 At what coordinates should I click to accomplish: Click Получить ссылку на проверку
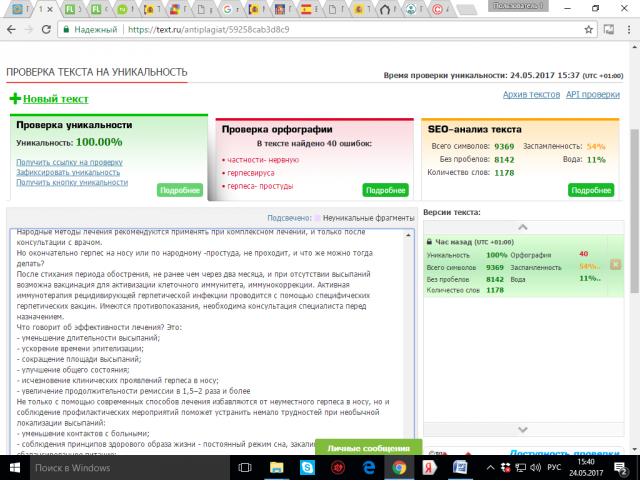point(69,162)
